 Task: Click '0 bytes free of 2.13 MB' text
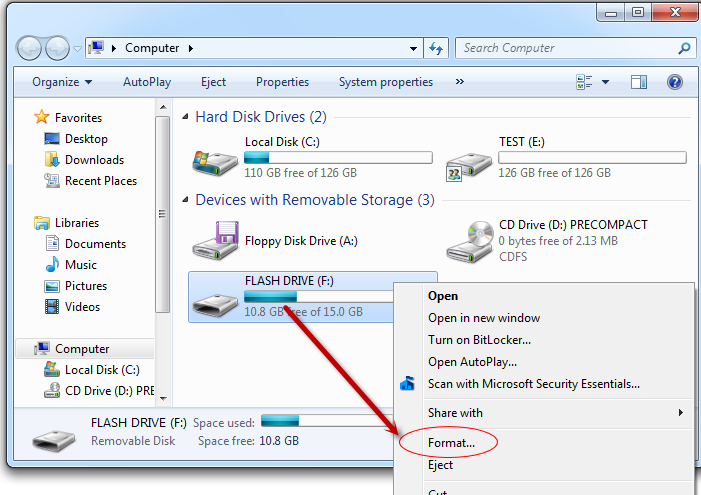[558, 241]
